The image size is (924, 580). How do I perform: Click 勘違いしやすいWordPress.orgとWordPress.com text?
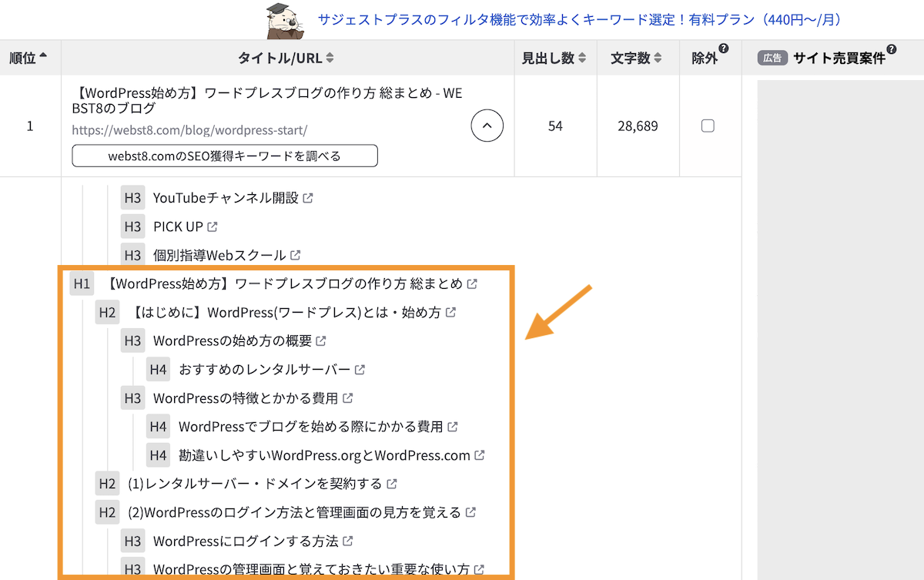click(324, 455)
